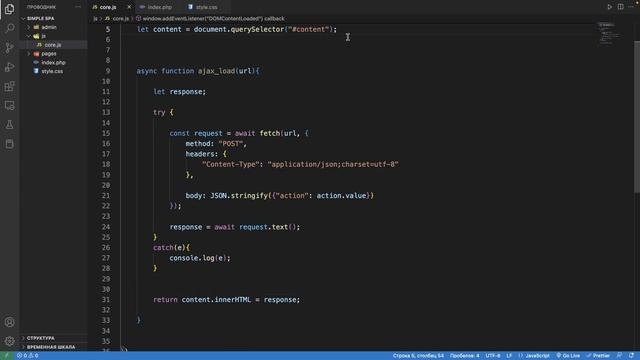Click JSON.stringify on line 21
The image size is (640, 360).
click(239, 196)
